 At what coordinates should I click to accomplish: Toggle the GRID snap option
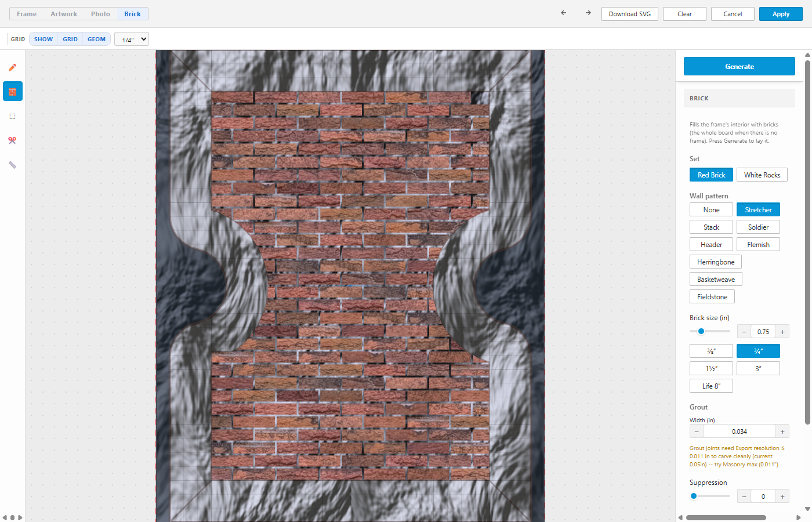70,39
